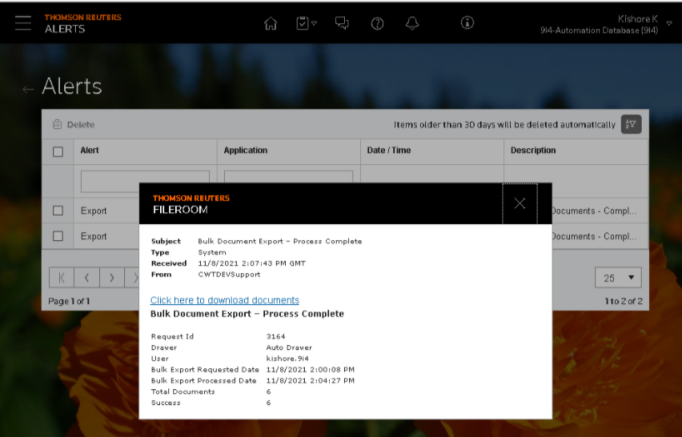Screen dimensions: 682x437
Task: Select the first Export row checkbox
Action: [x=58, y=210]
